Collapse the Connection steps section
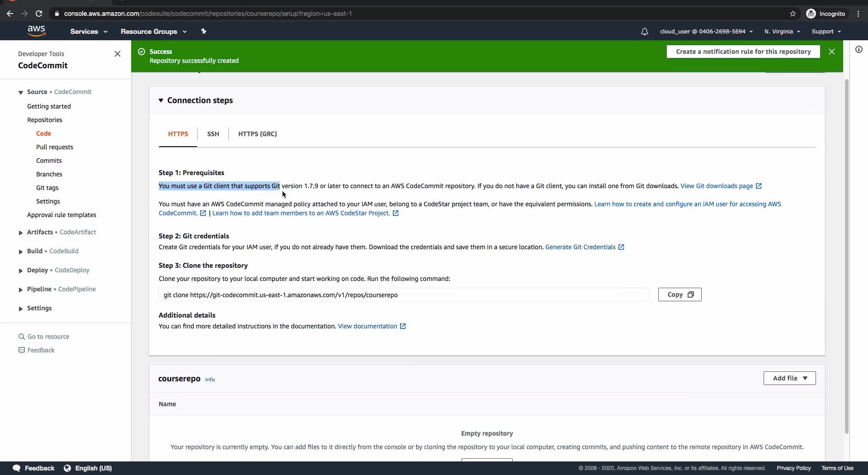Image resolution: width=868 pixels, height=475 pixels. click(161, 100)
